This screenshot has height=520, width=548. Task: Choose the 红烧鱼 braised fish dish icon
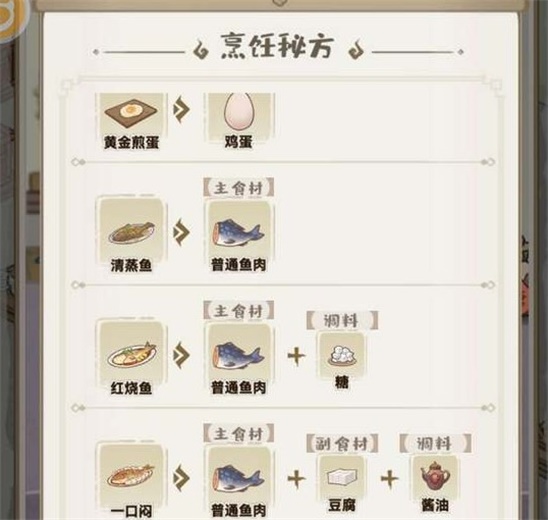[x=131, y=355]
